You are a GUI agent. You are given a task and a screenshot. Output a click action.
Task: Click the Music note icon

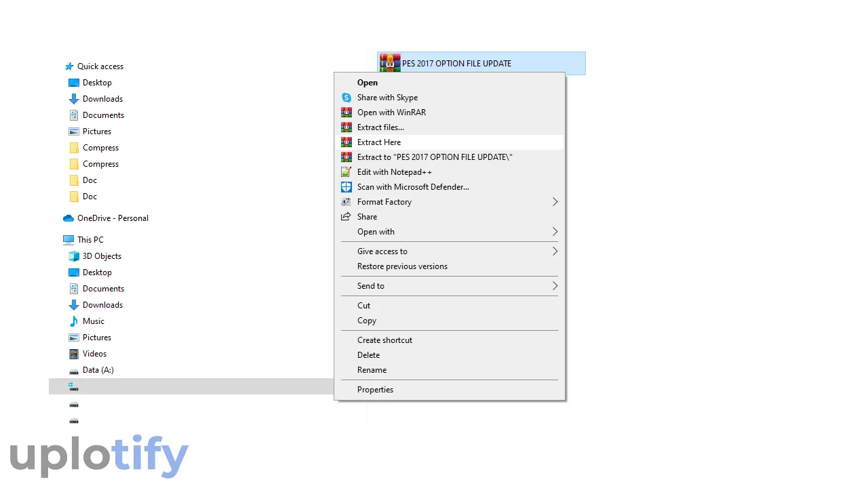point(74,321)
